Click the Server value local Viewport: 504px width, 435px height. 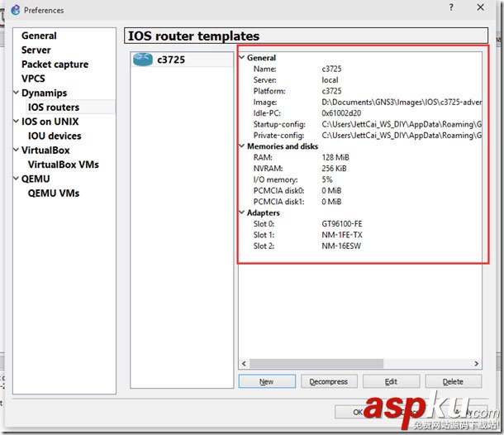tap(330, 79)
